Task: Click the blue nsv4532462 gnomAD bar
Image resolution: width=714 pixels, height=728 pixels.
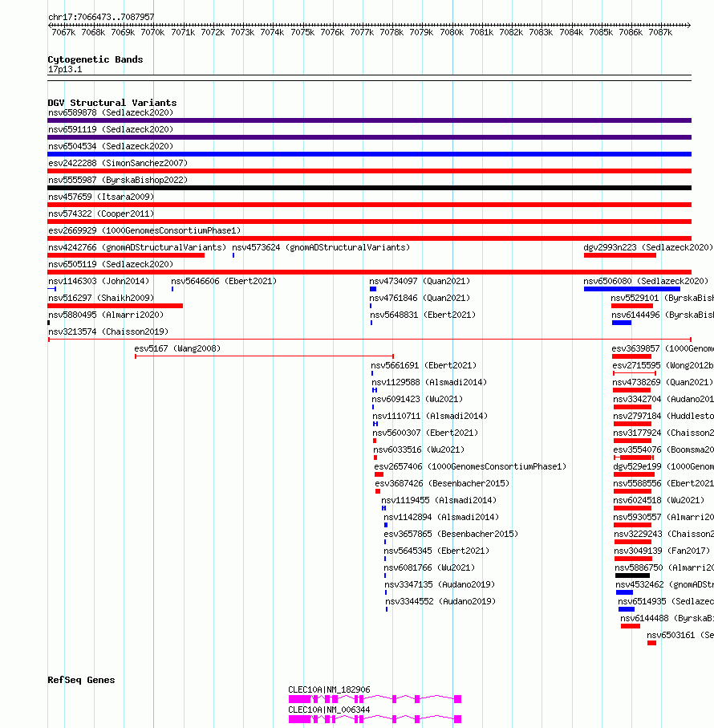Action: pyautogui.click(x=624, y=592)
